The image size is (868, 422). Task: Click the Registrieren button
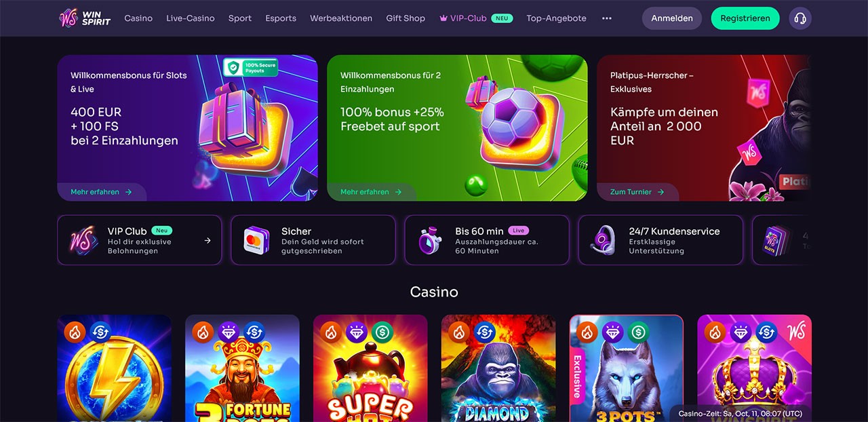click(x=745, y=18)
